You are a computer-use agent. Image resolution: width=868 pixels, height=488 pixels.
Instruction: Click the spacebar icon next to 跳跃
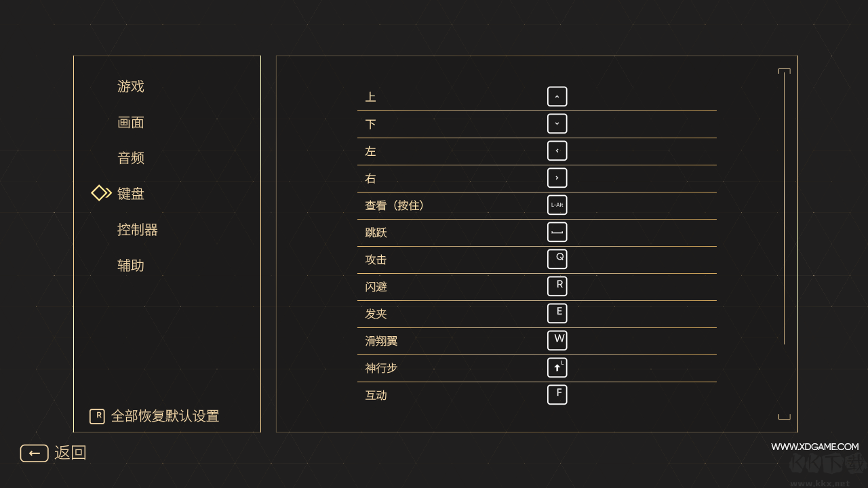[x=557, y=232]
